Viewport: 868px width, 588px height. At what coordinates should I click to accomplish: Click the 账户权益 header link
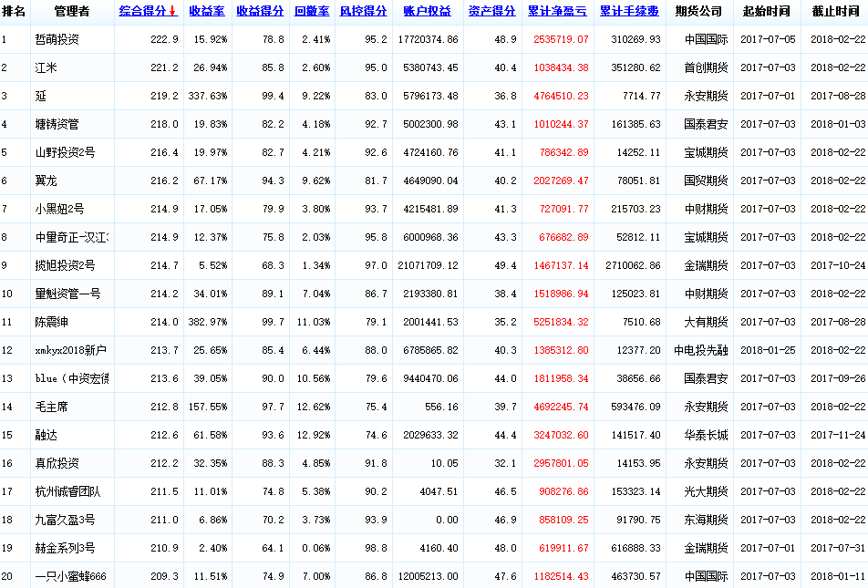click(x=427, y=12)
